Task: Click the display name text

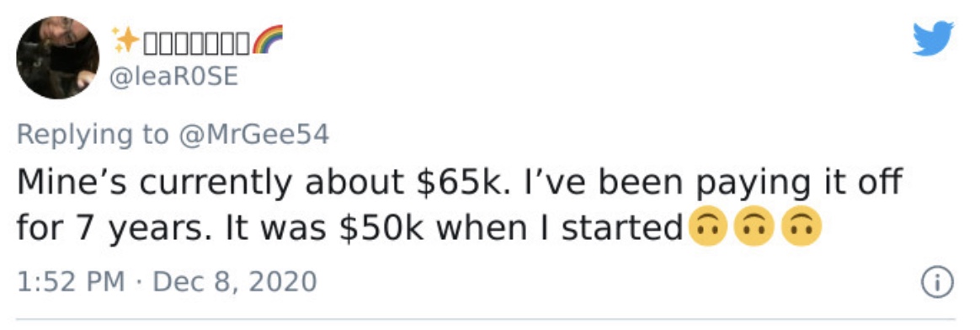Action: pyautogui.click(x=196, y=42)
